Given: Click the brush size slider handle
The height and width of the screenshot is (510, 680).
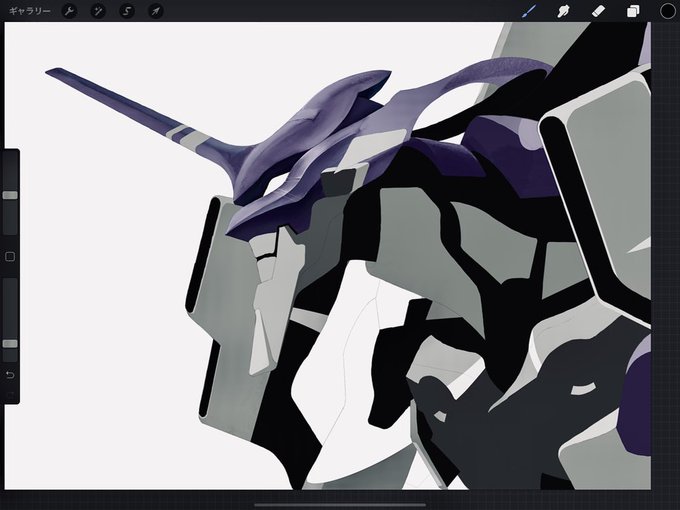Looking at the screenshot, I should tap(10, 195).
